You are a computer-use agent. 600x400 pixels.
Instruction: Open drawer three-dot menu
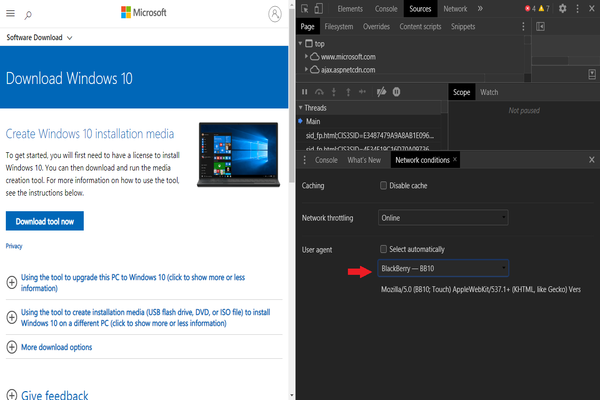(305, 160)
